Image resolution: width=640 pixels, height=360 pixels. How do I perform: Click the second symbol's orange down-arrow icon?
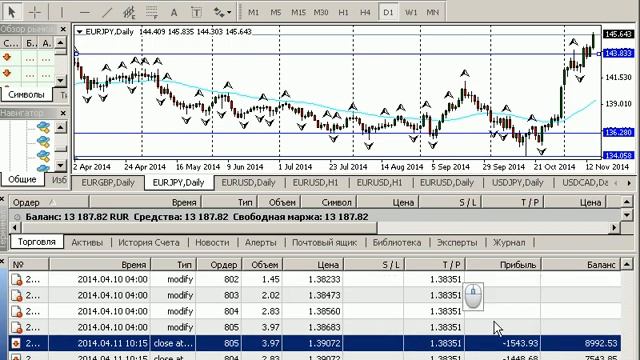7,73
